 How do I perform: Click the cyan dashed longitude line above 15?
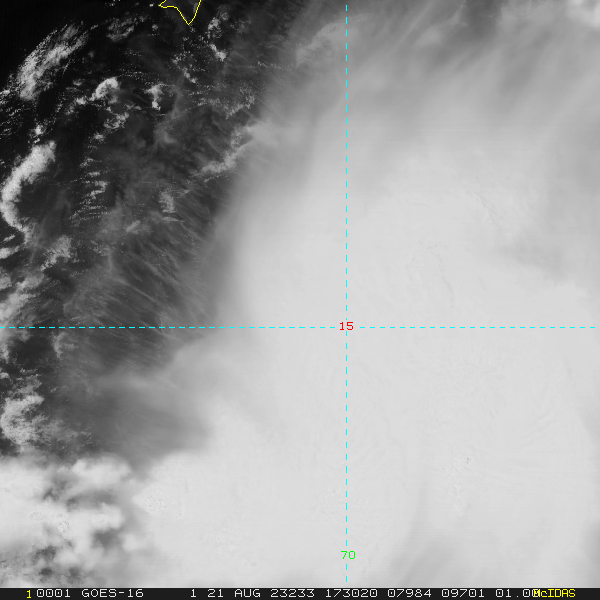tap(346, 200)
